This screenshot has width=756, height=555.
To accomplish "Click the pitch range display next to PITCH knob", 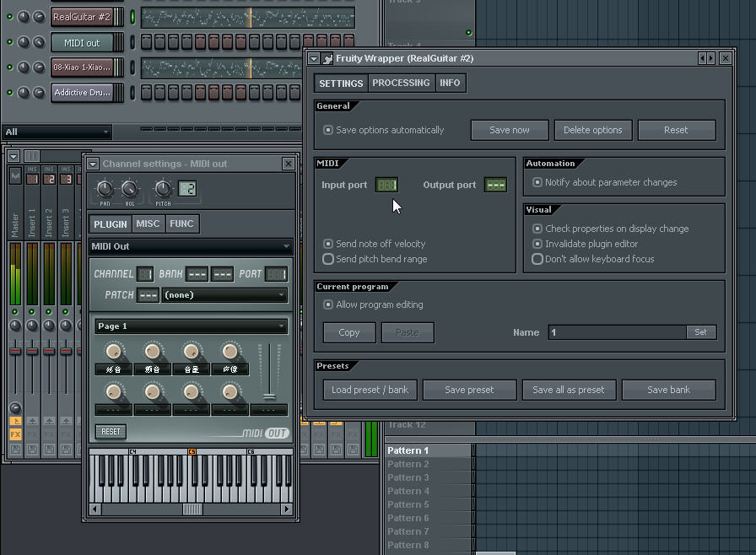I will coord(187,189).
